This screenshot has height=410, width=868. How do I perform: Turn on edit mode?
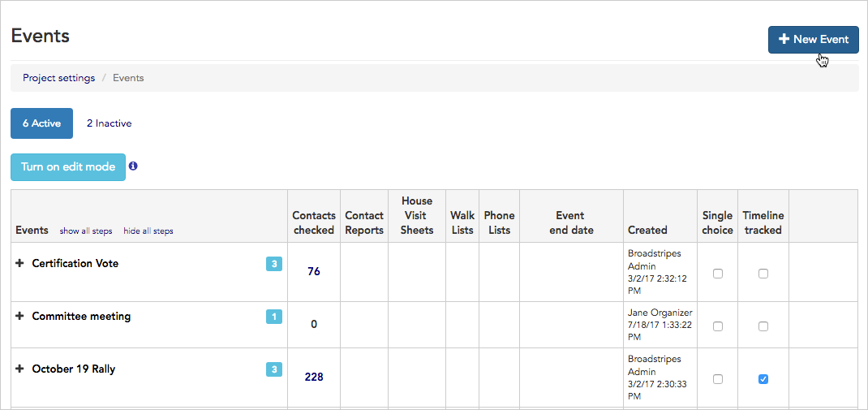68,166
